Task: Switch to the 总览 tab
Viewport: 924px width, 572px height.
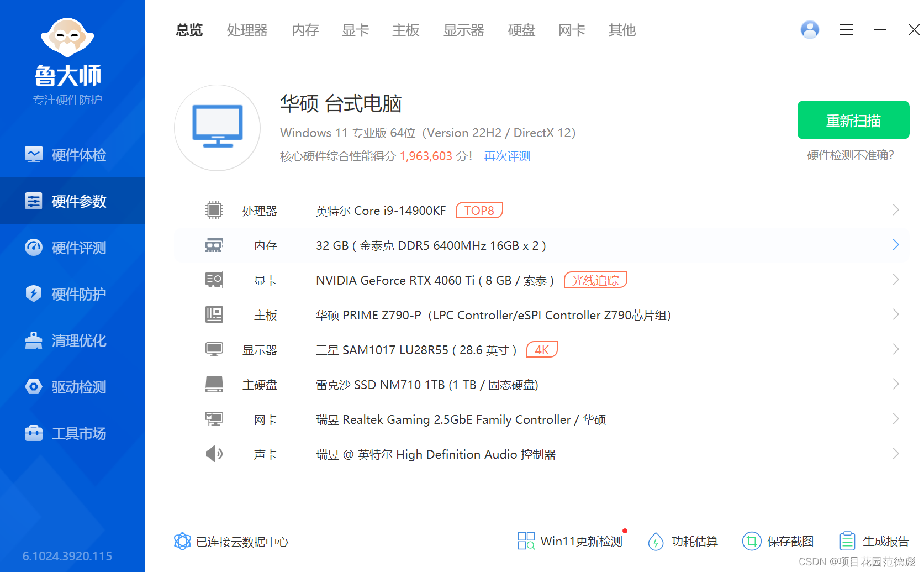Action: point(189,30)
